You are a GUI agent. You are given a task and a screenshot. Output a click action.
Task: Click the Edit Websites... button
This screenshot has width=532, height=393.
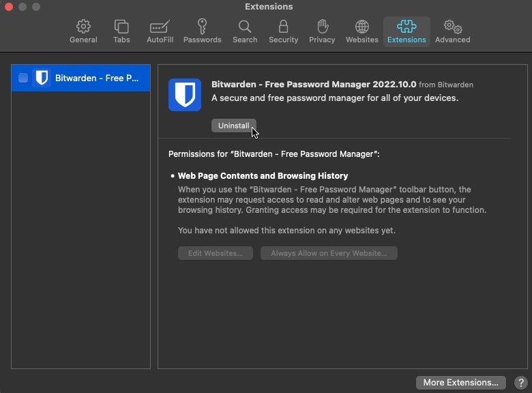coord(216,253)
